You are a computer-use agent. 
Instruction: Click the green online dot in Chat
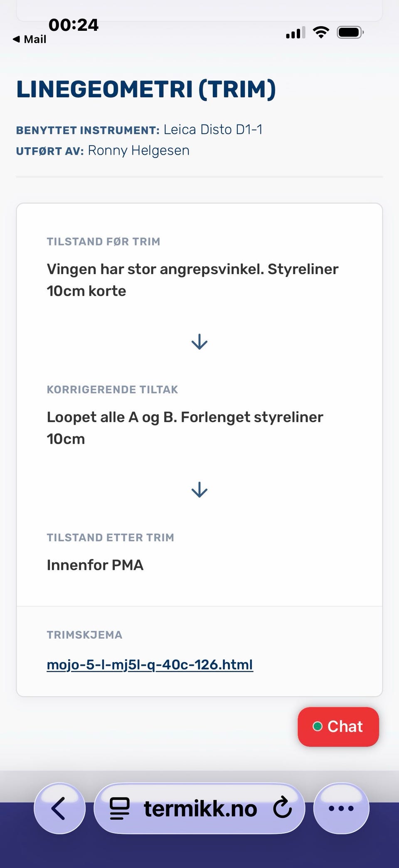pos(318,727)
